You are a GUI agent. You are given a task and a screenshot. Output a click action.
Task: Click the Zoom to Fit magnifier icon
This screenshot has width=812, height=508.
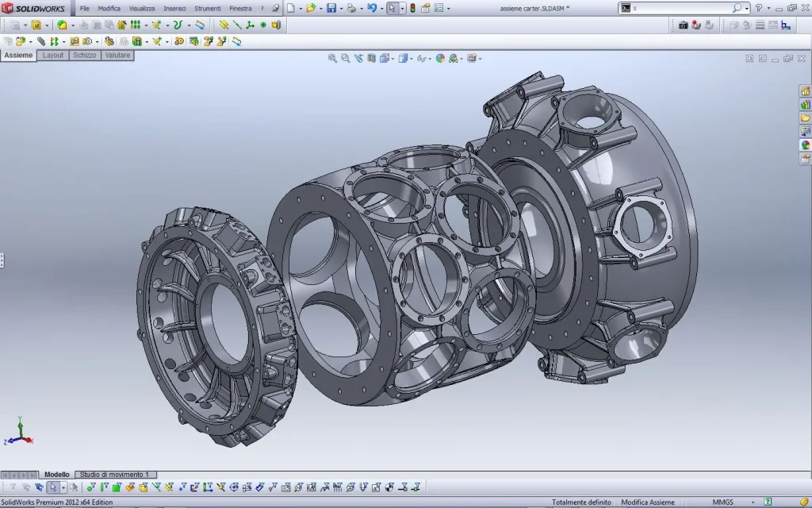coord(332,59)
